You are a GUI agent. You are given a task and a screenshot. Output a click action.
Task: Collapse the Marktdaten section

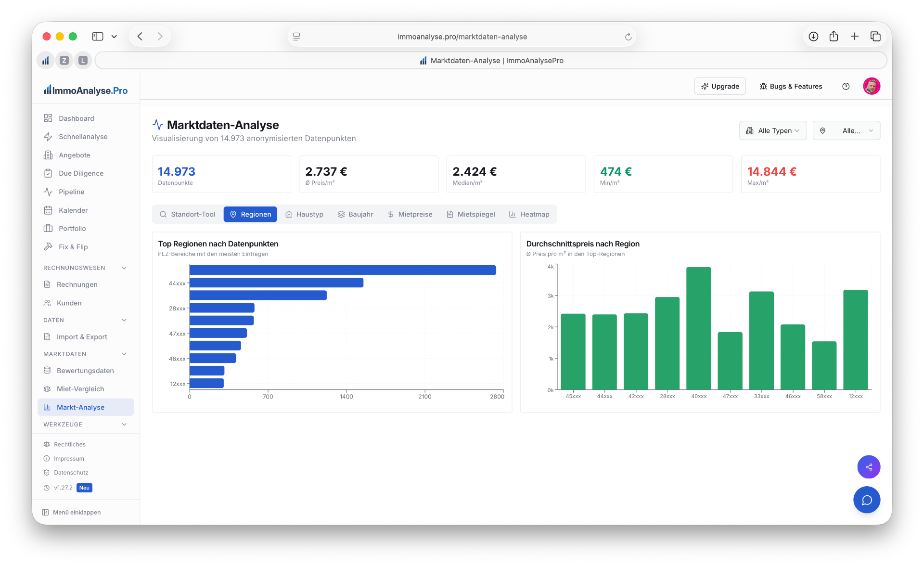(86, 354)
